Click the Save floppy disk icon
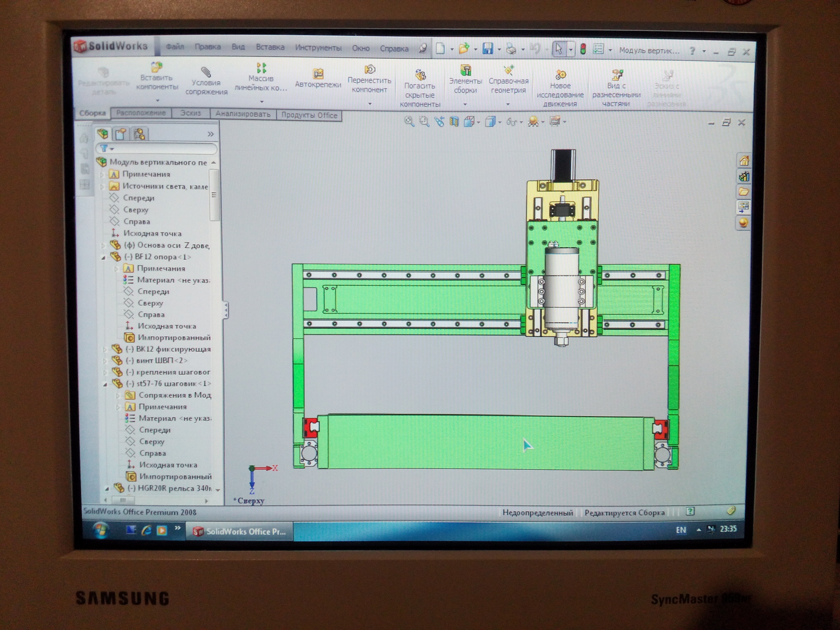This screenshot has height=630, width=840. [488, 49]
